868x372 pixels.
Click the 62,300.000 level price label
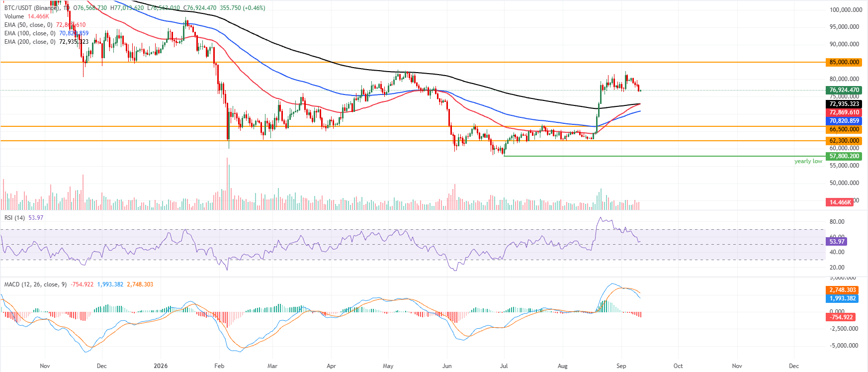844,141
